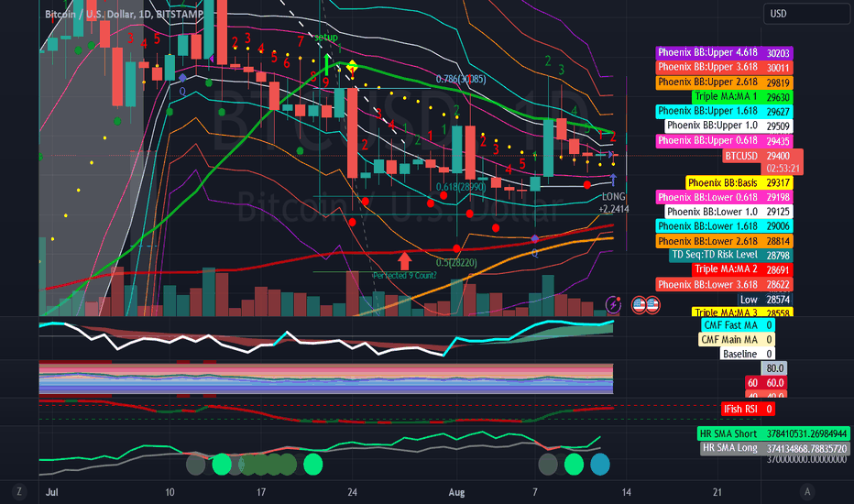The image size is (854, 504).
Task: Click the 24 date label on time axis
Action: coord(352,493)
